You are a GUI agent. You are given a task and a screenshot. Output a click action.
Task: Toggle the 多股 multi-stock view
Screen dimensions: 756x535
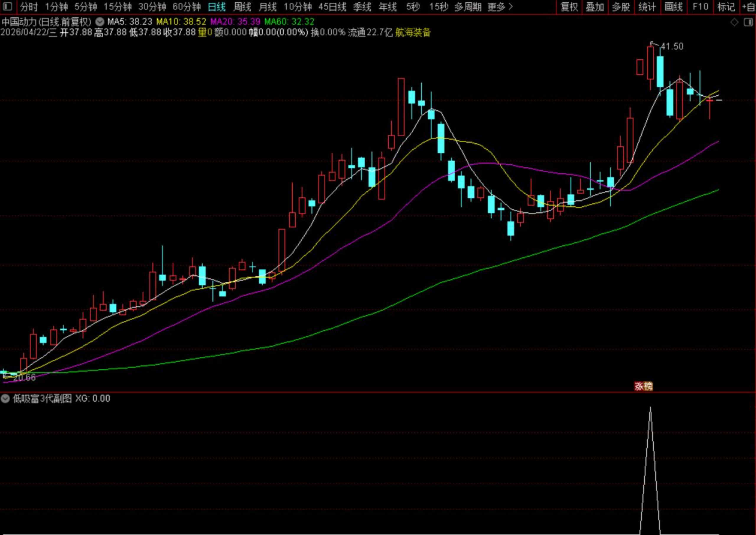coord(621,7)
